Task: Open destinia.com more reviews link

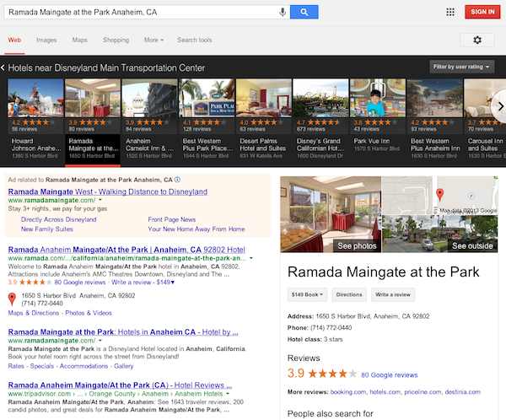Action: tap(462, 392)
